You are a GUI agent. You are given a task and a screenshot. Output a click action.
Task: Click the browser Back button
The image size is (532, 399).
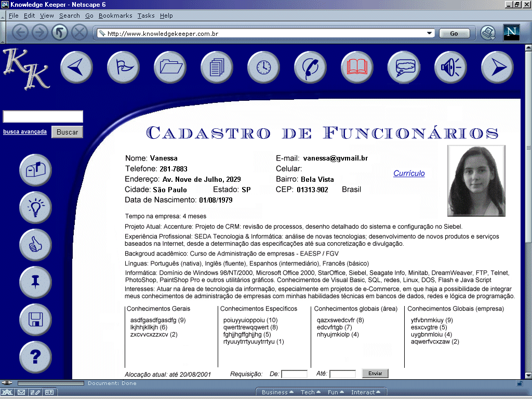pyautogui.click(x=20, y=33)
